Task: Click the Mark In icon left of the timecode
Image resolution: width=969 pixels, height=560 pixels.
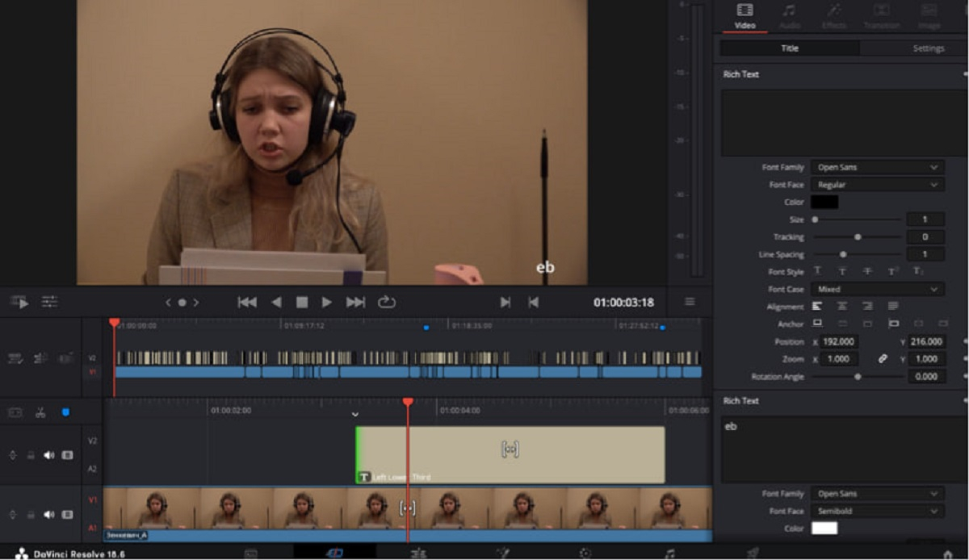Action: pos(505,302)
